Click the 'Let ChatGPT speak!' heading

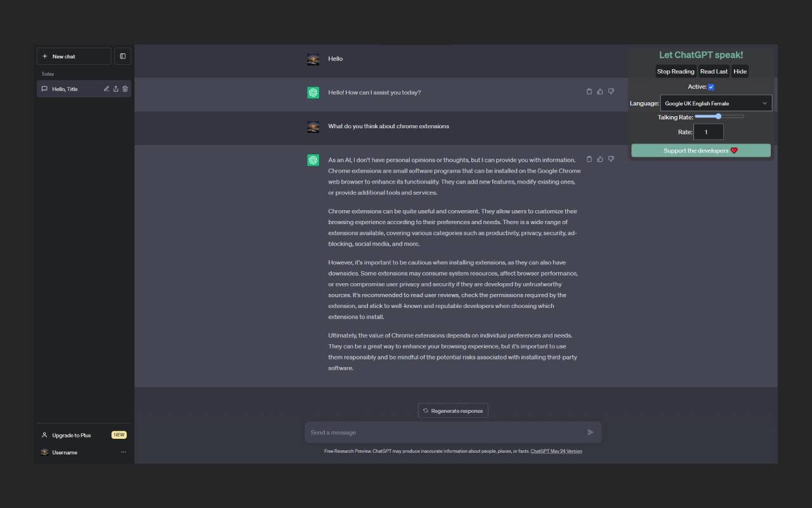(x=701, y=55)
